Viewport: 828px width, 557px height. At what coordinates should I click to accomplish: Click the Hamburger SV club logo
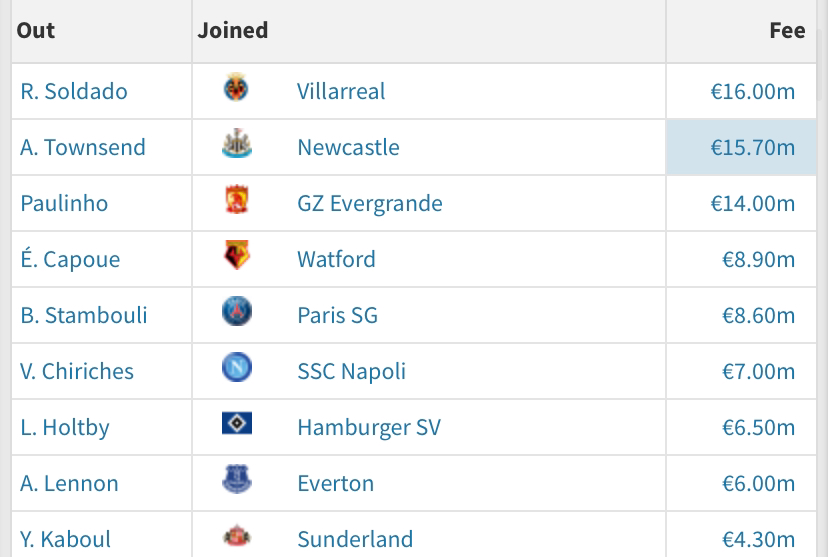click(237, 423)
